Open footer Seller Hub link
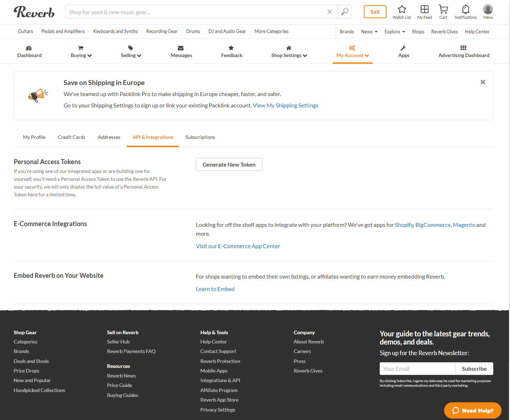The image size is (510, 420). pos(118,342)
